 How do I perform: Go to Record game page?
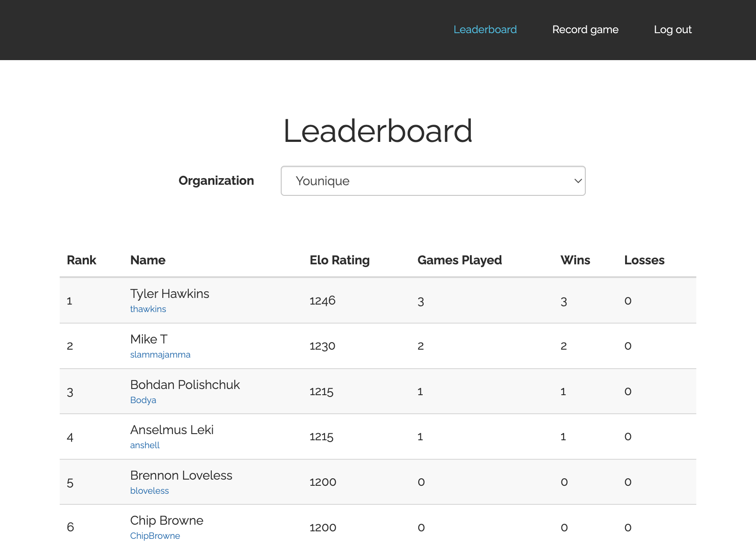point(585,30)
